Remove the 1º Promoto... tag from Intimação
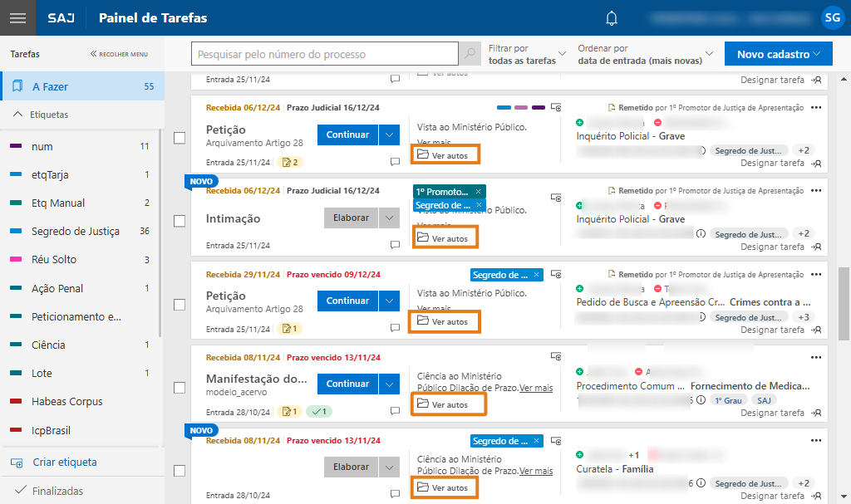Screen dimensions: 851x504 (x=478, y=192)
